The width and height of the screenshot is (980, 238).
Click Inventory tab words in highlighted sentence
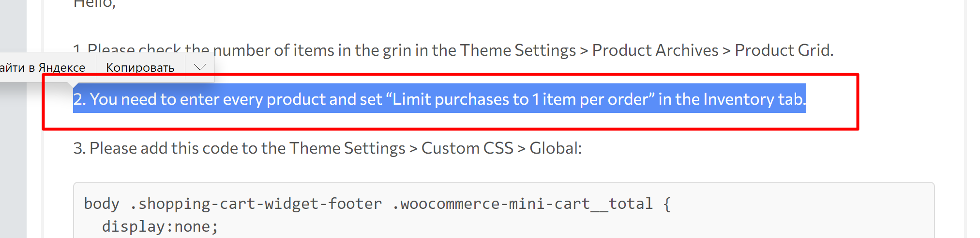click(x=754, y=99)
